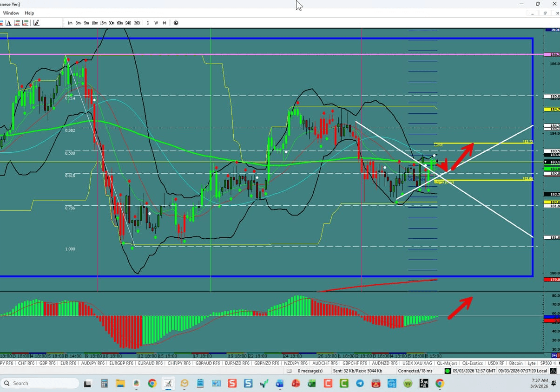Open the Help menu

(29, 13)
